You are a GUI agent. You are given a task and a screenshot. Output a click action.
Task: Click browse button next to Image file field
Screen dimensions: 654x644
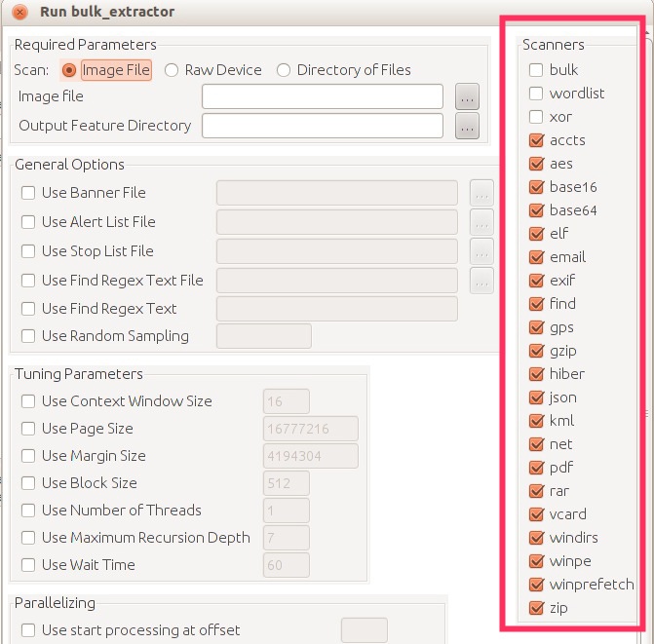tap(468, 96)
